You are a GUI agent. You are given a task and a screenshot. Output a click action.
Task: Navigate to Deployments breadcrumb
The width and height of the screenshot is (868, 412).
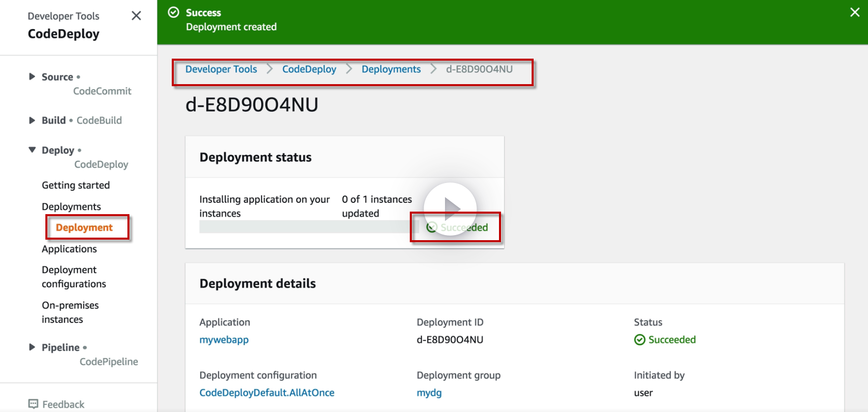point(391,69)
